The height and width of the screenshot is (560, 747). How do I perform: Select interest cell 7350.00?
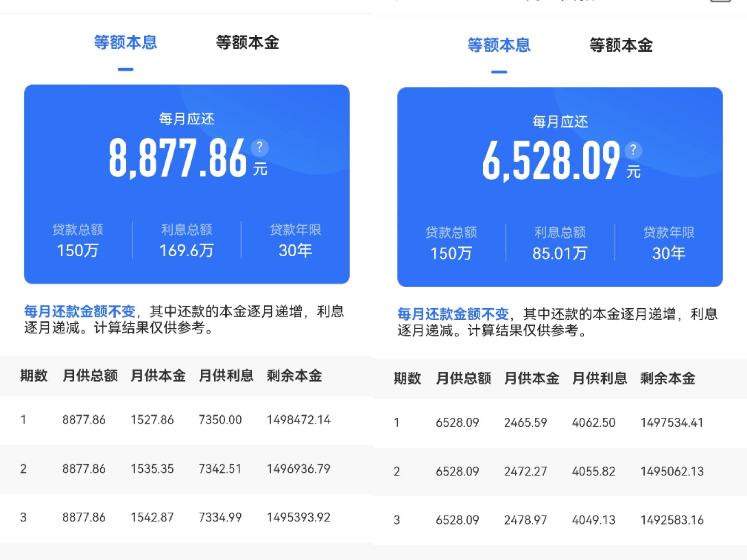click(x=220, y=420)
